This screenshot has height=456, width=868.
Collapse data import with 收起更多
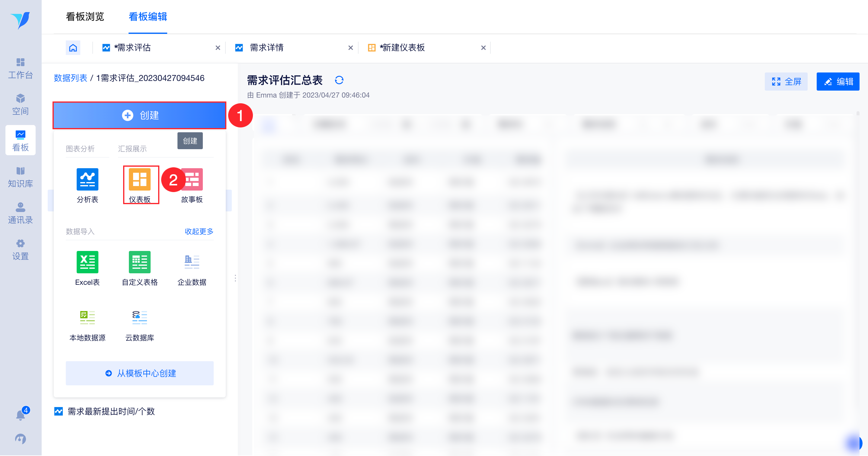point(199,231)
